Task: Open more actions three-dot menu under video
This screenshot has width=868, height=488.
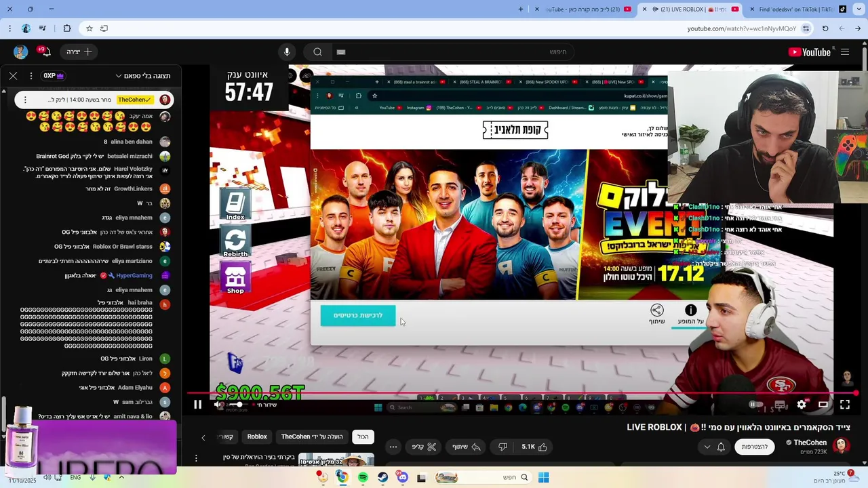Action: [x=393, y=447]
